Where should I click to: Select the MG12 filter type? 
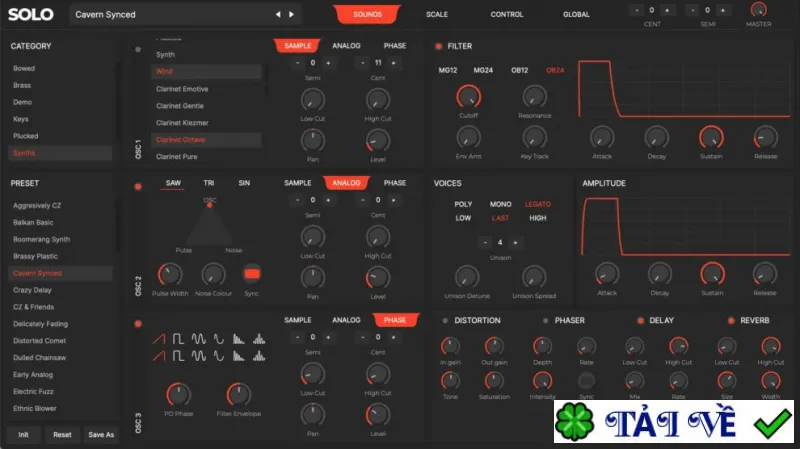pyautogui.click(x=448, y=70)
